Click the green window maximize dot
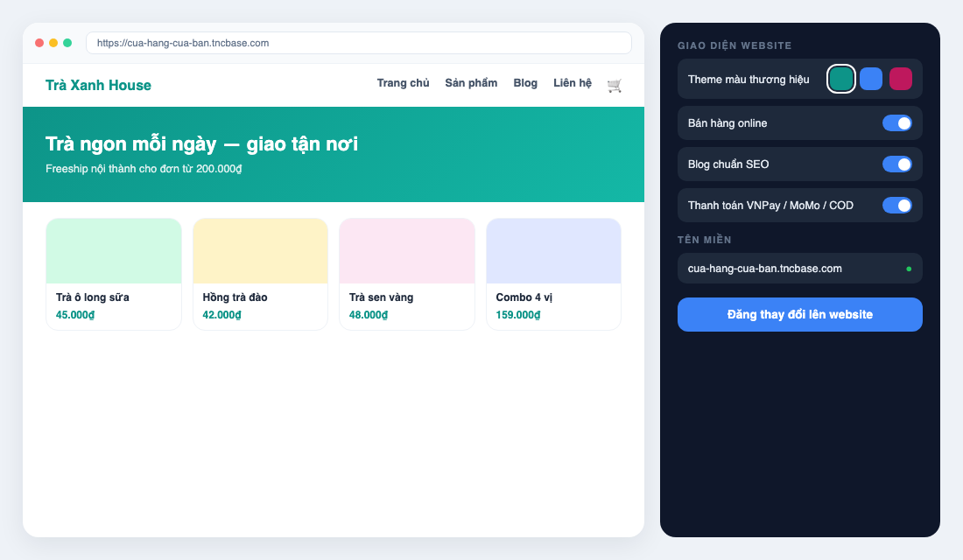The width and height of the screenshot is (963, 560). pos(67,43)
